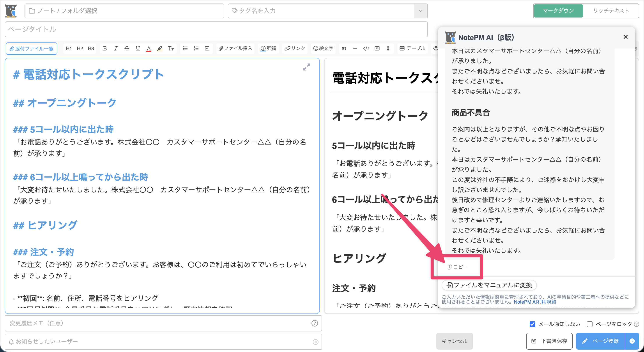Open the テーブル menu in the toolbar

point(412,48)
